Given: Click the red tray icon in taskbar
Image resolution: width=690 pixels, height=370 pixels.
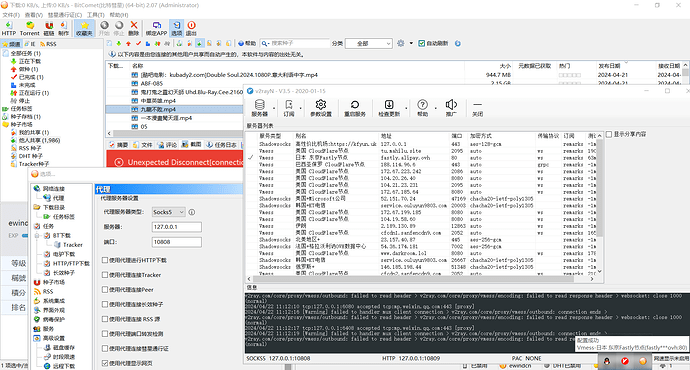Looking at the screenshot, I should pos(625,361).
